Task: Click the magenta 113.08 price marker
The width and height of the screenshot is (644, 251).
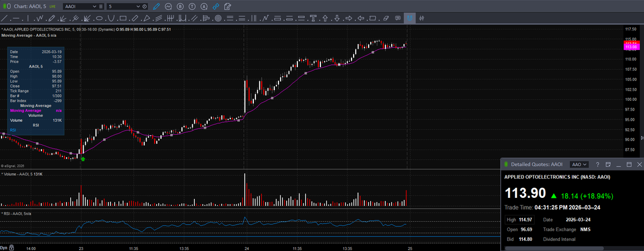Action: pyautogui.click(x=631, y=48)
